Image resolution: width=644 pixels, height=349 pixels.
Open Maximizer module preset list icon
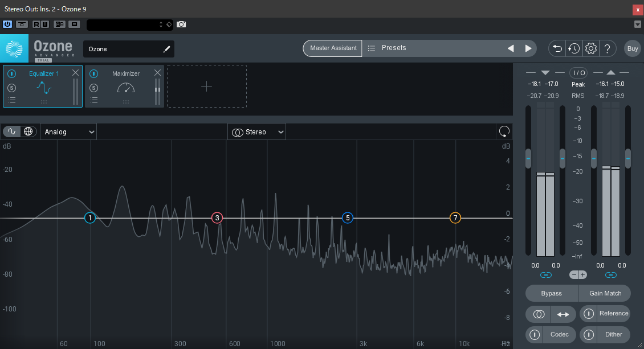coord(94,100)
